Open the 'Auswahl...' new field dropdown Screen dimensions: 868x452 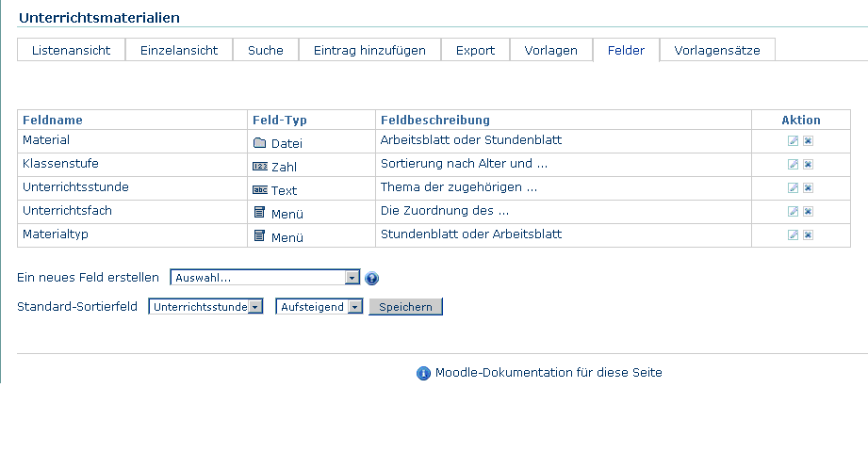click(x=265, y=278)
